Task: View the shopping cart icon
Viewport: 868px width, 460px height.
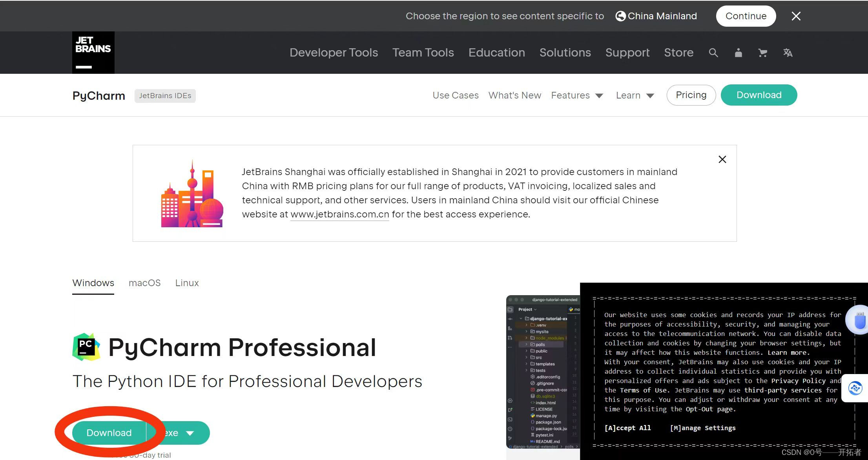Action: (763, 53)
